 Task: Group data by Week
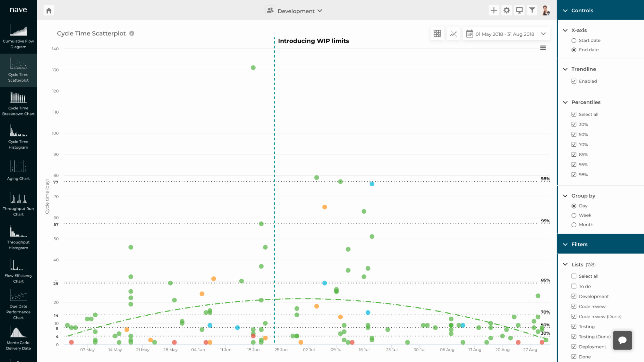point(574,216)
